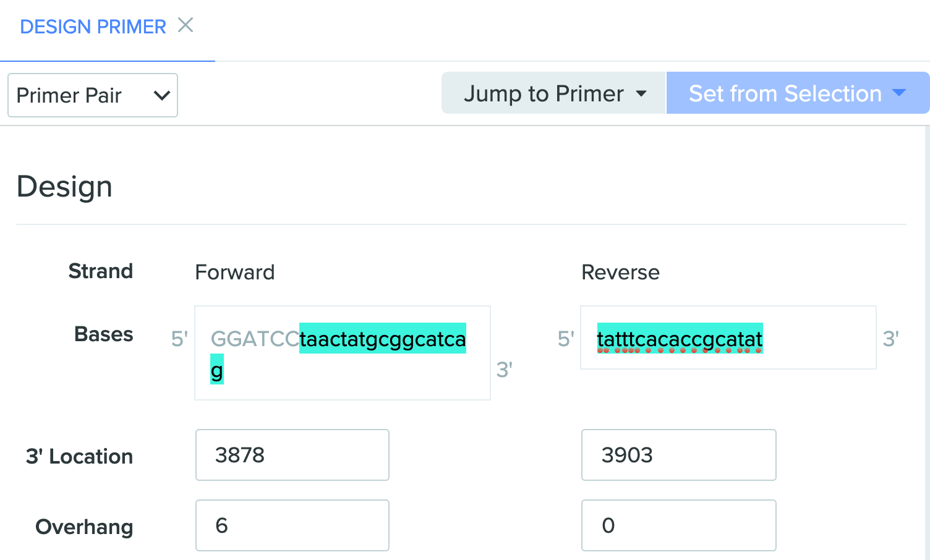Viewport: 930px width, 560px height.
Task: Click the reverse Overhang field with value 0
Action: (678, 525)
